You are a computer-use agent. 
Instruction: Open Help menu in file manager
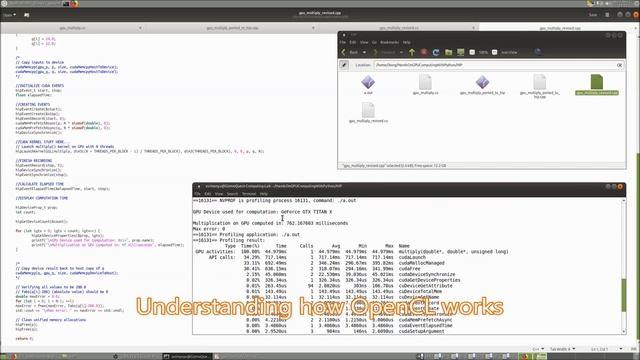[x=407, y=42]
